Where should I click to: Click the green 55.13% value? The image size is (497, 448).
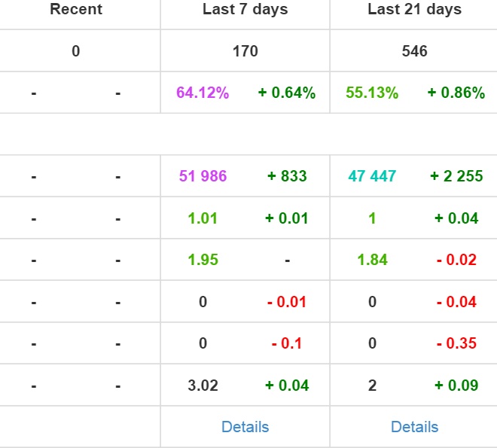click(x=372, y=93)
